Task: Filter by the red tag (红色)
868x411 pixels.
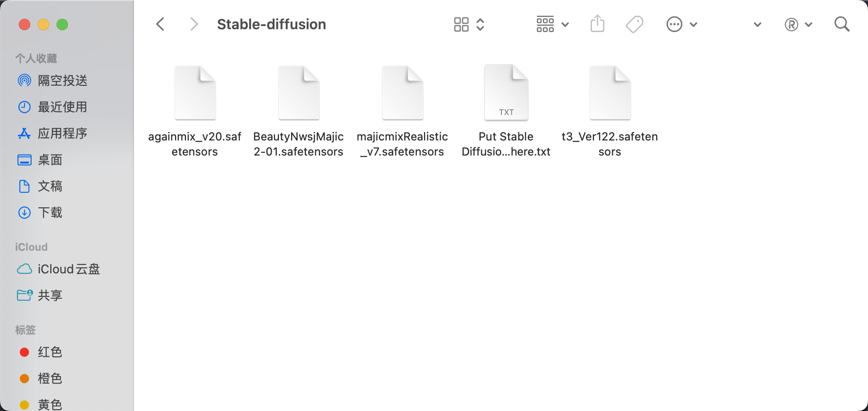Action: (50, 352)
